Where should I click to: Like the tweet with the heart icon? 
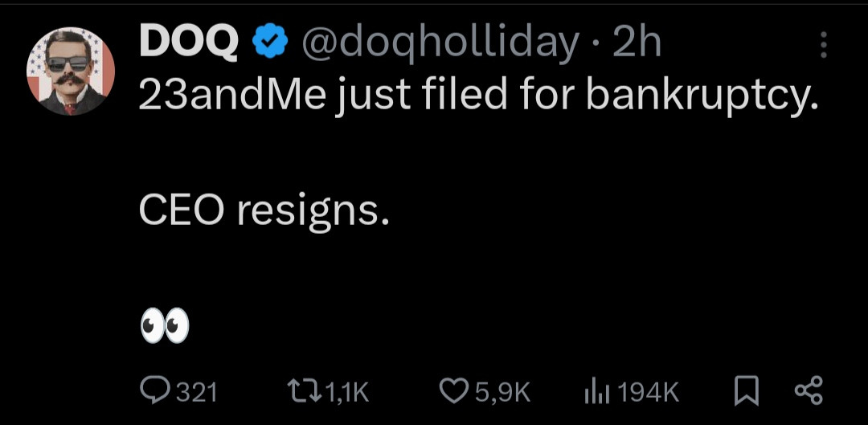454,391
